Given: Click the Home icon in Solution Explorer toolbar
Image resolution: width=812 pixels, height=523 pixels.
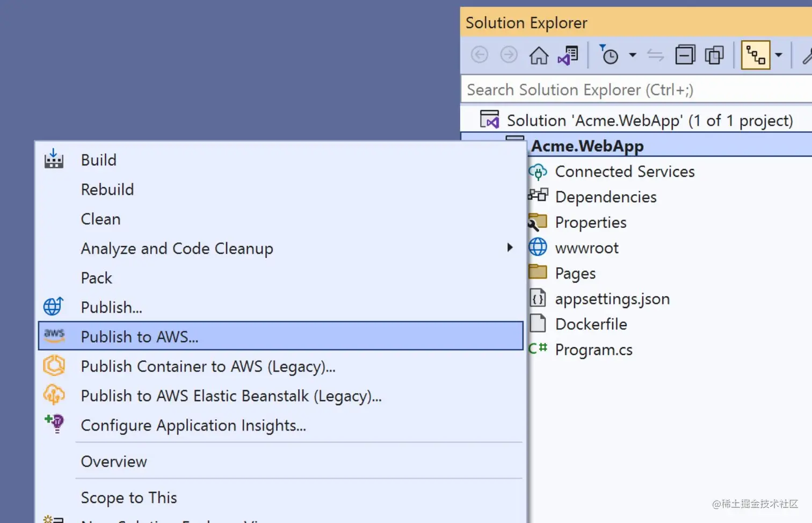Looking at the screenshot, I should (x=539, y=54).
